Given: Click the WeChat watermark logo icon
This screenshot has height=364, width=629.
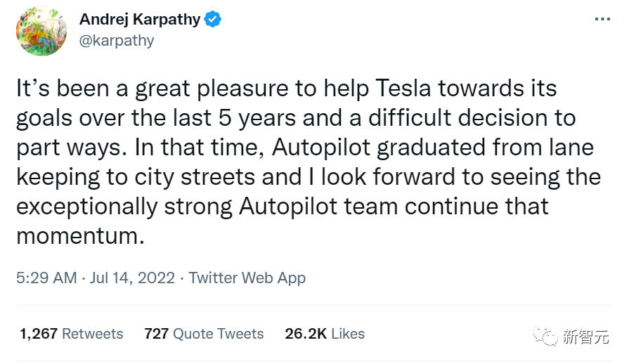Looking at the screenshot, I should (547, 336).
